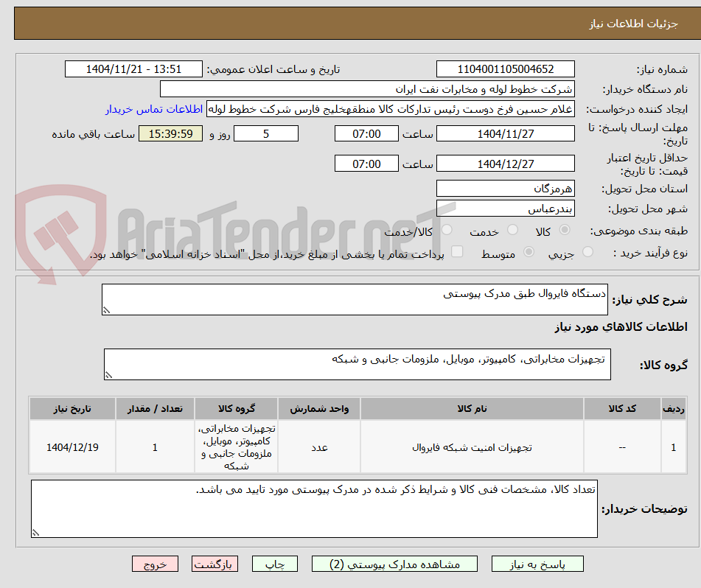
Task: Click the resize handle of goods group textarea
Action: [x=108, y=375]
